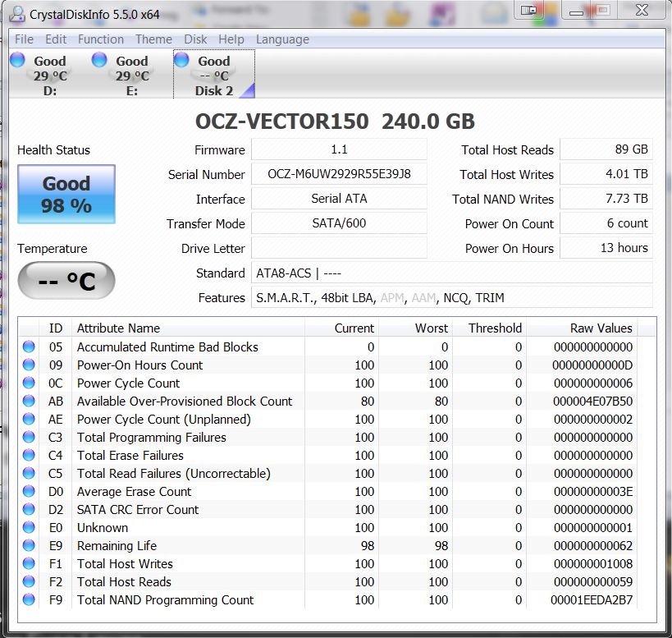The height and width of the screenshot is (638, 672).
Task: Click status orb next to SATA CRC Error Count
Action: pos(30,510)
